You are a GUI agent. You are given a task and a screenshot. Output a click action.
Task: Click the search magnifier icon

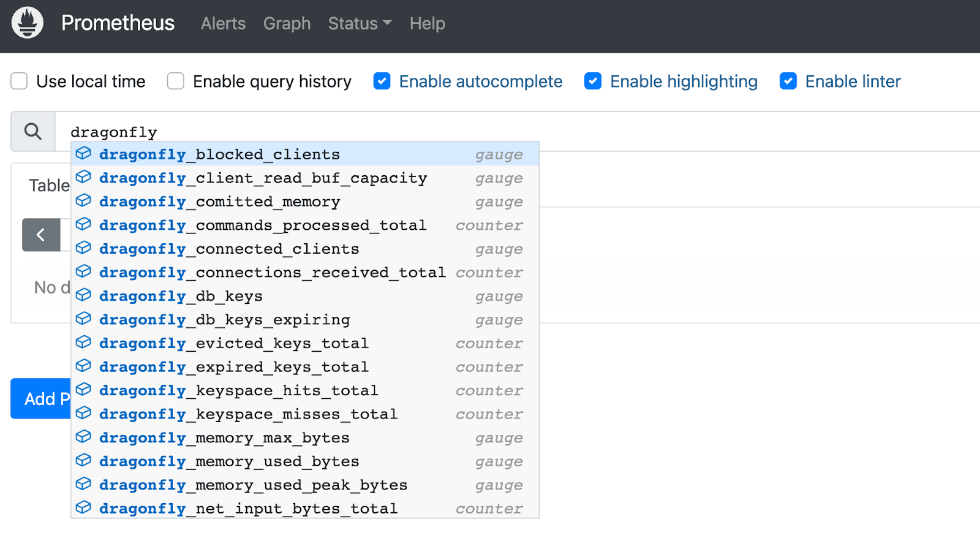[33, 131]
